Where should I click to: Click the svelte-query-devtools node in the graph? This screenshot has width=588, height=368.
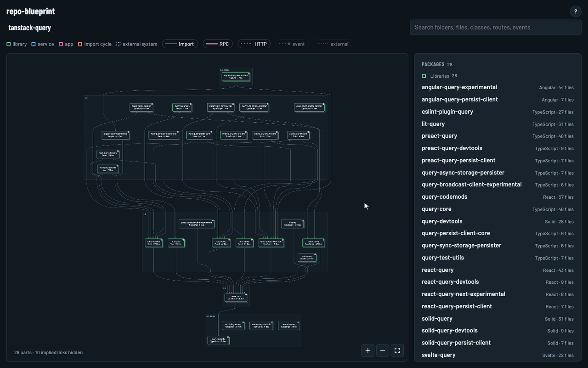tap(261, 326)
